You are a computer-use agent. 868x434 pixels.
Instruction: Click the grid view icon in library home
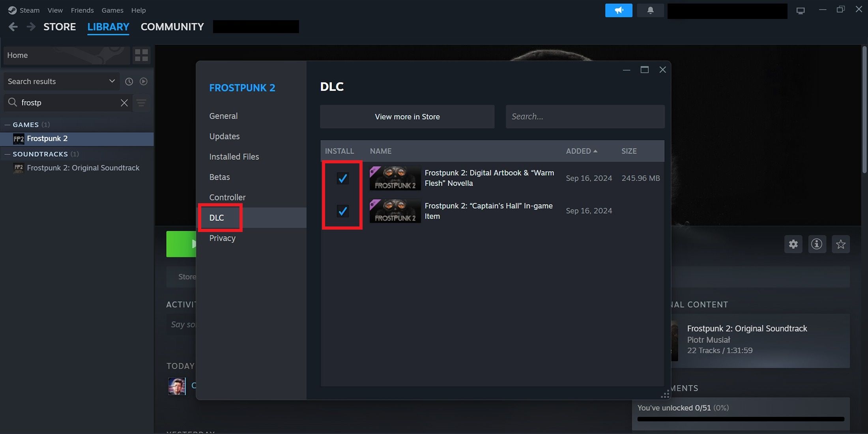(x=142, y=55)
